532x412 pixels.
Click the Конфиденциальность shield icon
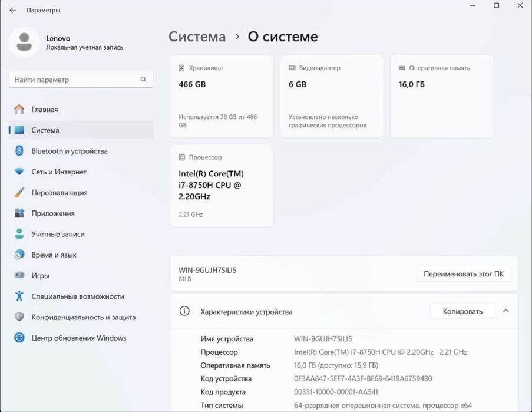tap(19, 317)
